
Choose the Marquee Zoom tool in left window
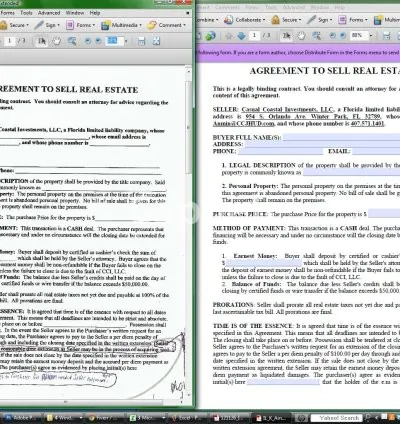click(x=72, y=41)
